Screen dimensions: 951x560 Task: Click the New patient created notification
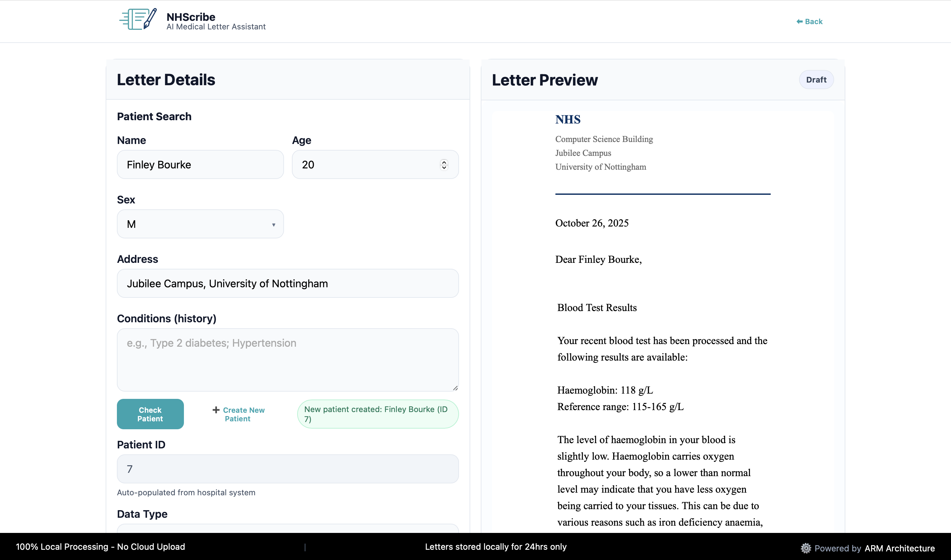377,414
